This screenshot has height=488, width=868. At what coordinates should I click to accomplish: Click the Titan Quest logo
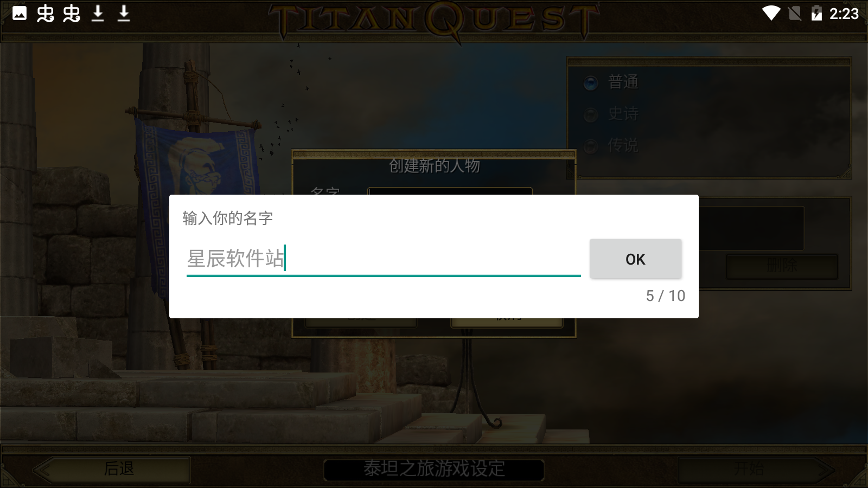[434, 21]
